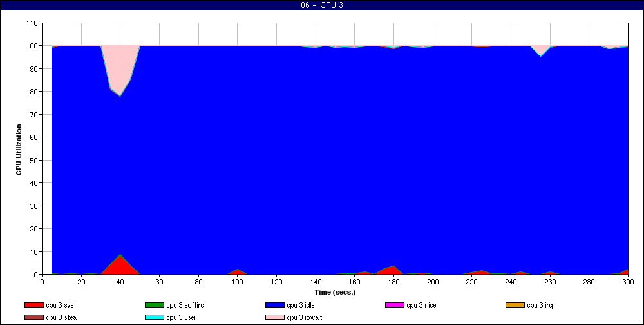Click the red sys peak near 40 seconds
Screen dimensions: 644x325
120,266
